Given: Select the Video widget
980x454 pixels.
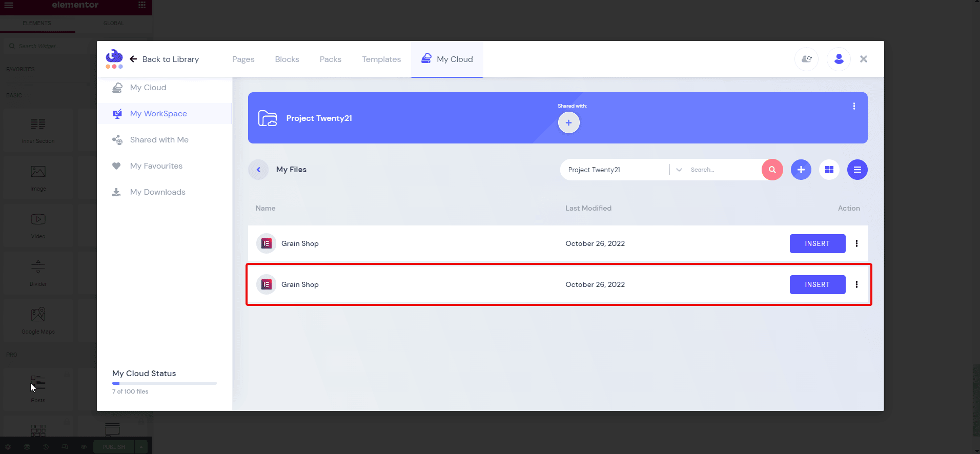Looking at the screenshot, I should tap(38, 225).
